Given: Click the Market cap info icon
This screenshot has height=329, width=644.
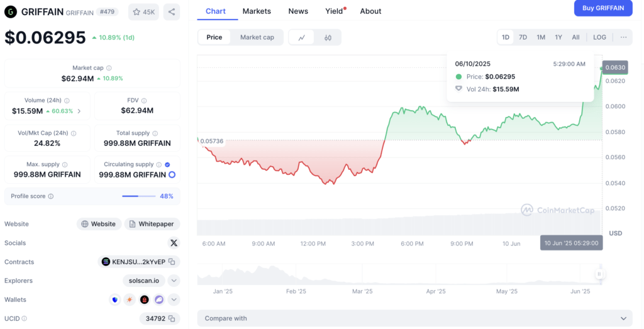Looking at the screenshot, I should (x=109, y=68).
